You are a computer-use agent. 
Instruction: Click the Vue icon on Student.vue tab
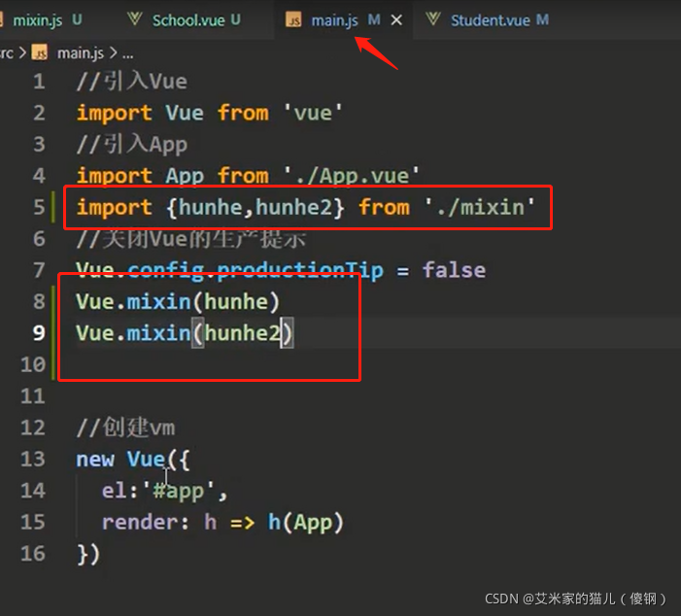pos(433,19)
